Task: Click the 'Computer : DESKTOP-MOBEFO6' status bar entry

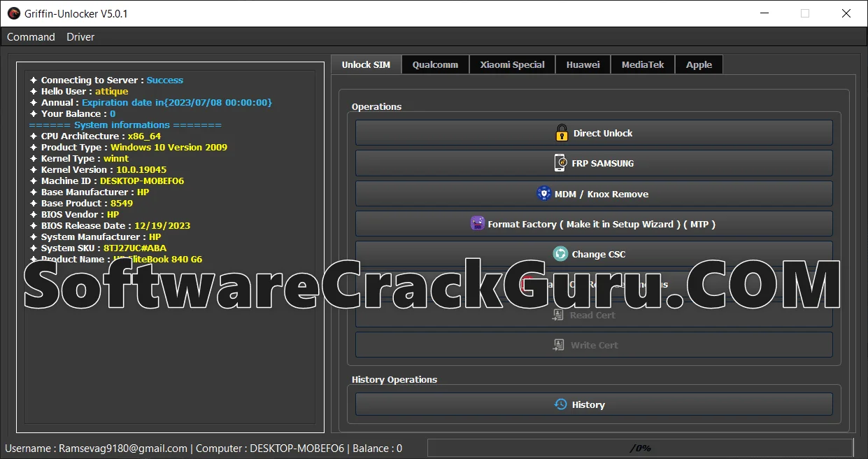Action: click(271, 449)
